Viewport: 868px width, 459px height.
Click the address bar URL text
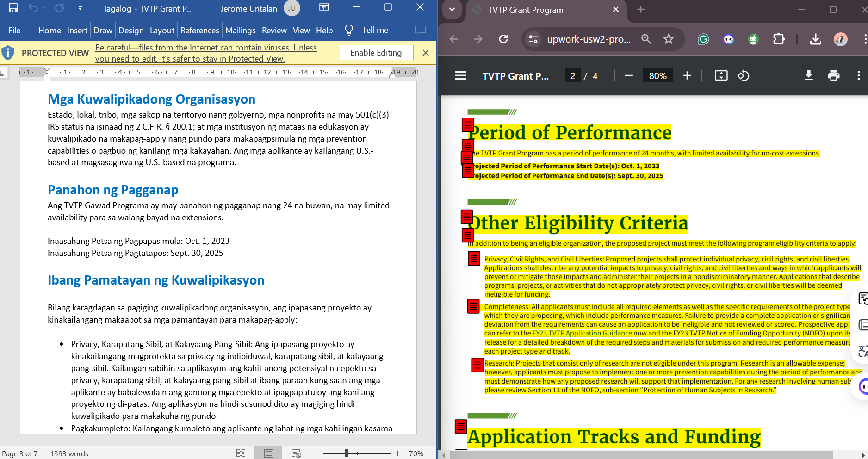click(589, 39)
